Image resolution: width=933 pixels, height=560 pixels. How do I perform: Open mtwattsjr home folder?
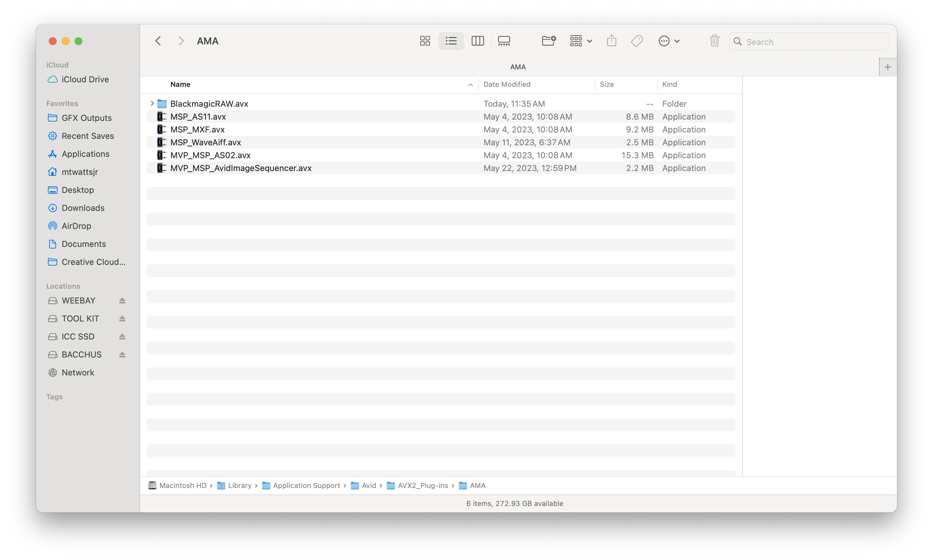(80, 172)
